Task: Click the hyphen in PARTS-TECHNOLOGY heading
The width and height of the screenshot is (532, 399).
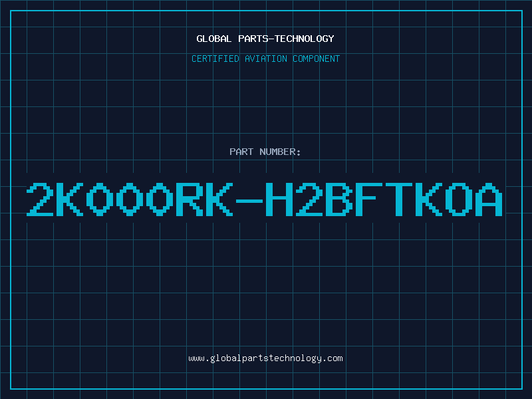Action: pyautogui.click(x=271, y=39)
